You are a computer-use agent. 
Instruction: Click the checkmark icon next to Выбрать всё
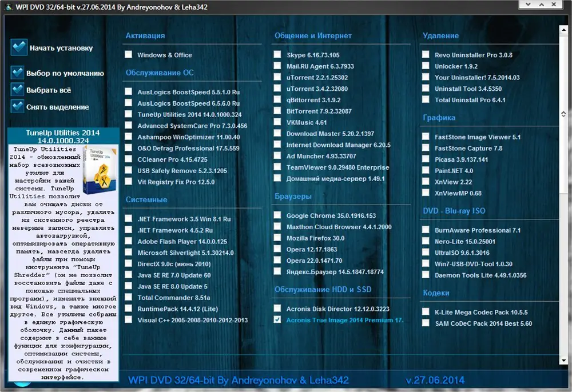pyautogui.click(x=17, y=90)
